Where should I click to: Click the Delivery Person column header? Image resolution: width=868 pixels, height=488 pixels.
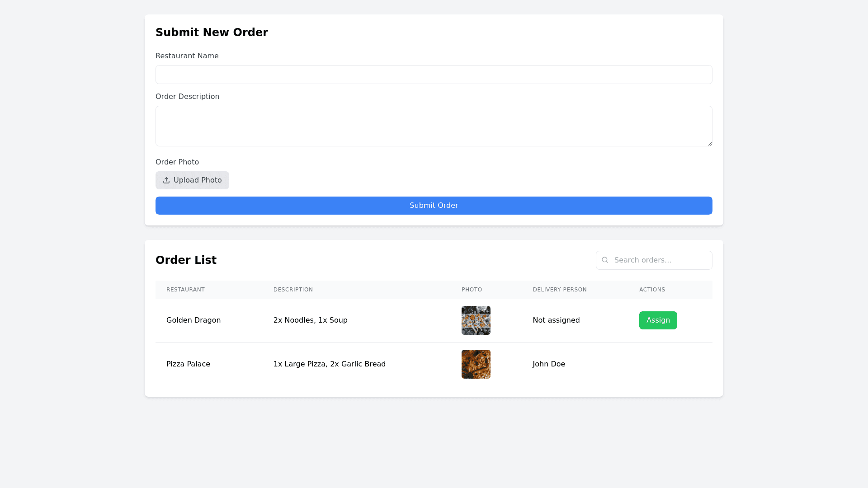click(559, 290)
